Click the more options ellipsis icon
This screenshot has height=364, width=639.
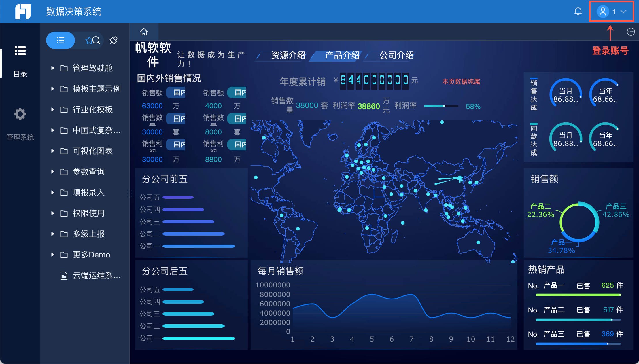coord(631,32)
